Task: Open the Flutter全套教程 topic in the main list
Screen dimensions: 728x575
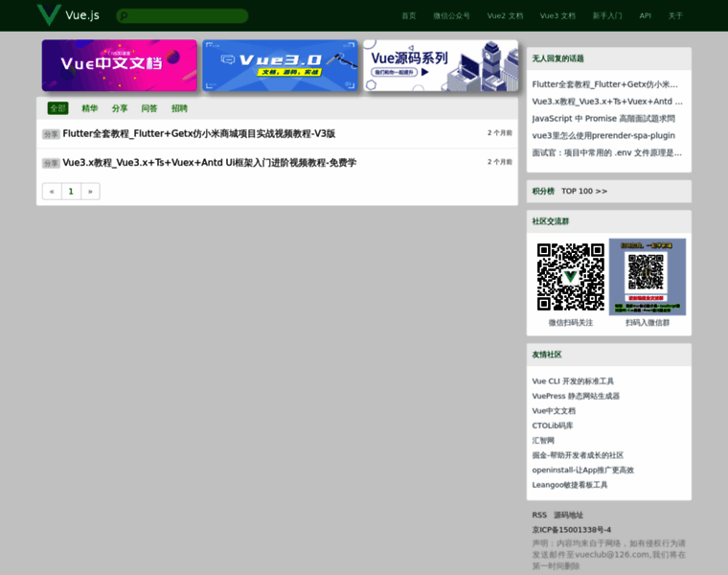Action: [x=198, y=134]
